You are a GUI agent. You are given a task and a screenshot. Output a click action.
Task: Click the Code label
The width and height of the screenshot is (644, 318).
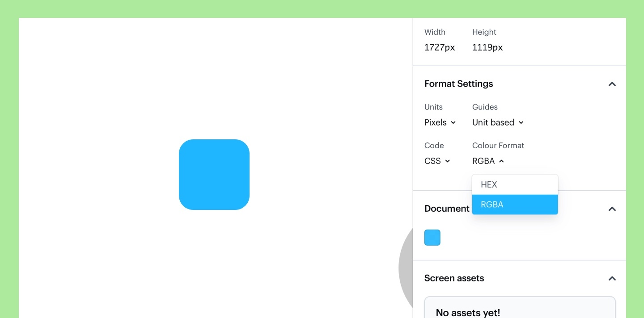point(434,146)
